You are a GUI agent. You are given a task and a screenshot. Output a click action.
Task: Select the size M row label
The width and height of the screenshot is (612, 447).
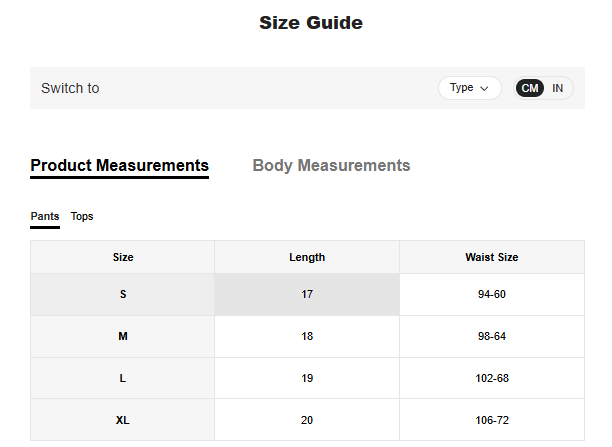[x=123, y=336]
